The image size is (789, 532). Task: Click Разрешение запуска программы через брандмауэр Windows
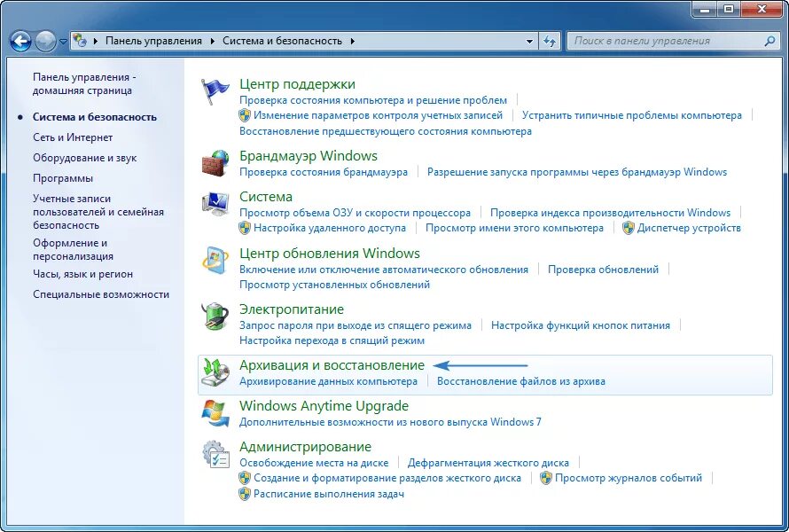(576, 172)
